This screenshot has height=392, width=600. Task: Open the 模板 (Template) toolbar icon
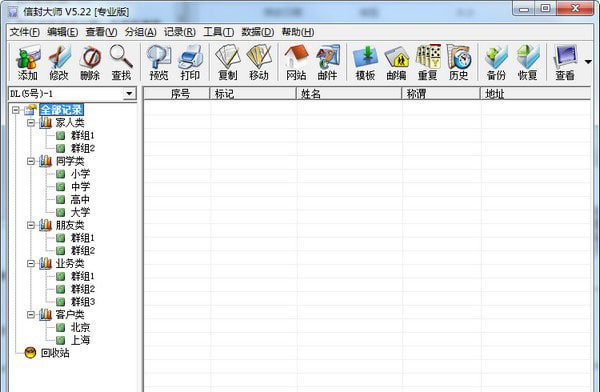[365, 63]
